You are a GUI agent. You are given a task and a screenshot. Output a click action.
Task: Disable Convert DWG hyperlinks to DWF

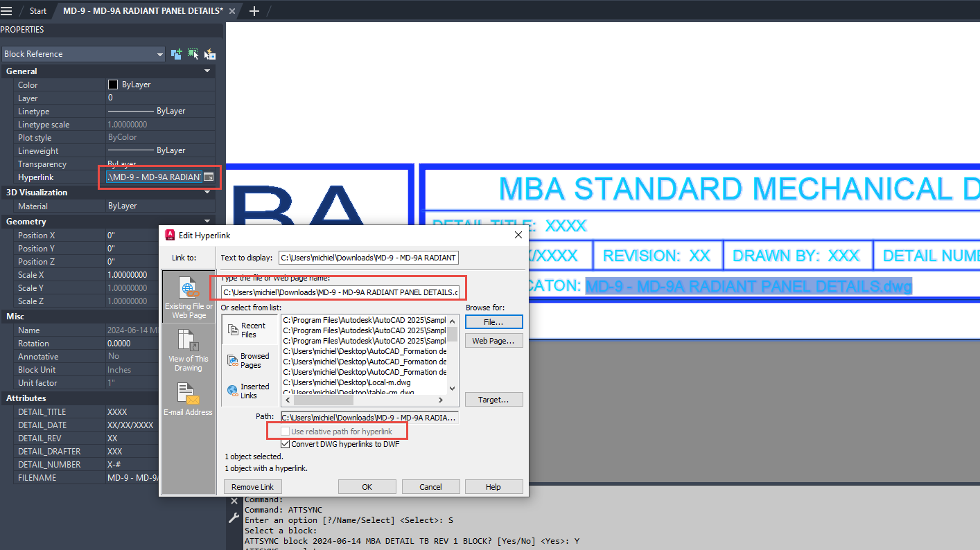click(x=285, y=444)
